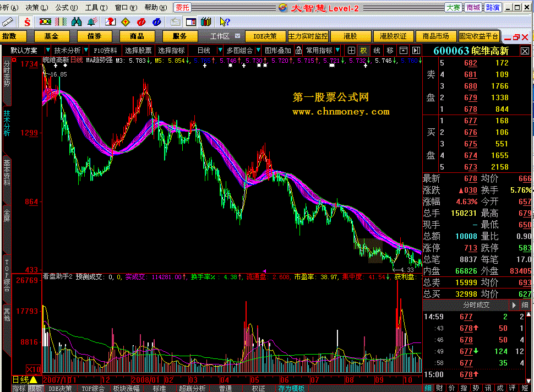Click the arrow with question mark help icon

tap(225, 22)
